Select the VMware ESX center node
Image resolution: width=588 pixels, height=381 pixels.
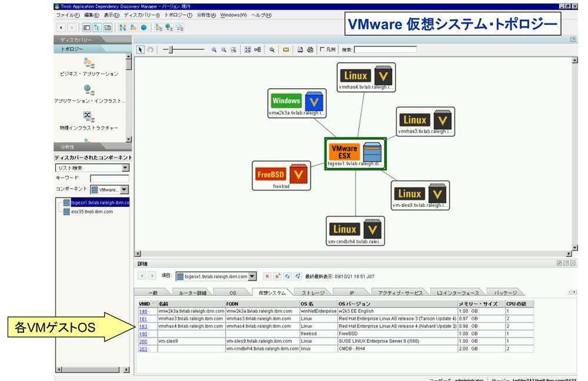coord(355,153)
